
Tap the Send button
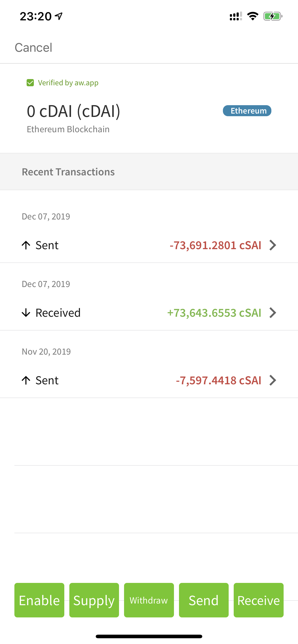tap(204, 600)
